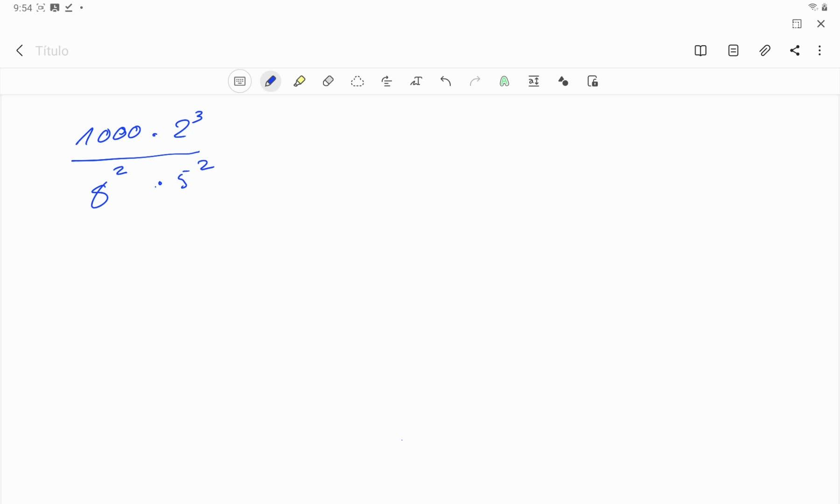Tap the battery status icon

pyautogui.click(x=825, y=7)
